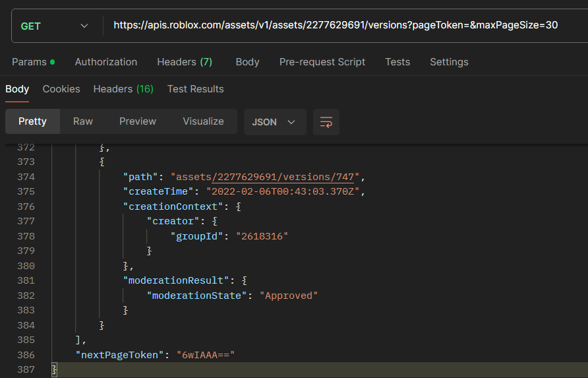Open the Pre-request Script tab

pos(322,62)
